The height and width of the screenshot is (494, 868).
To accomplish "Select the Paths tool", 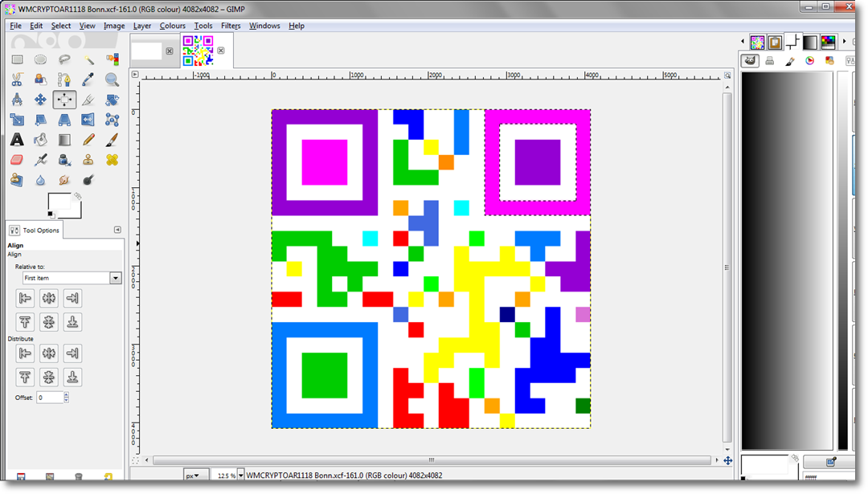I will (x=64, y=80).
